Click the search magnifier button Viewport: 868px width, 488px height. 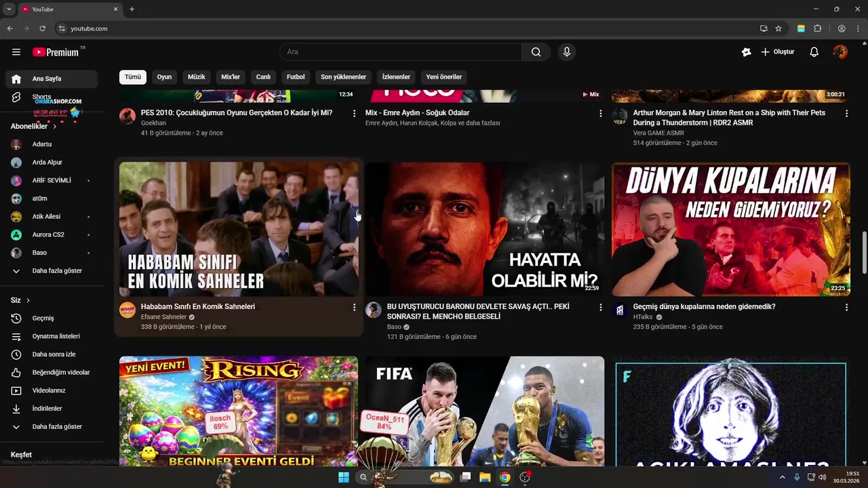coord(536,52)
